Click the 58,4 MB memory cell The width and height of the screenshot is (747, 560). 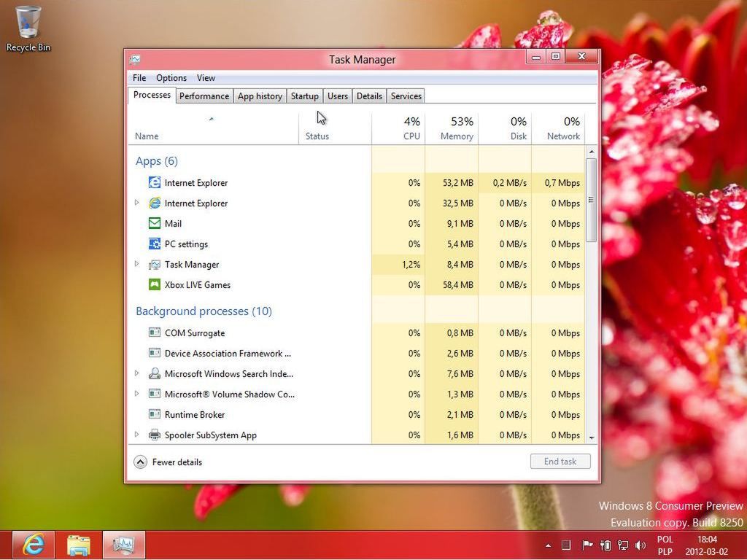(452, 285)
